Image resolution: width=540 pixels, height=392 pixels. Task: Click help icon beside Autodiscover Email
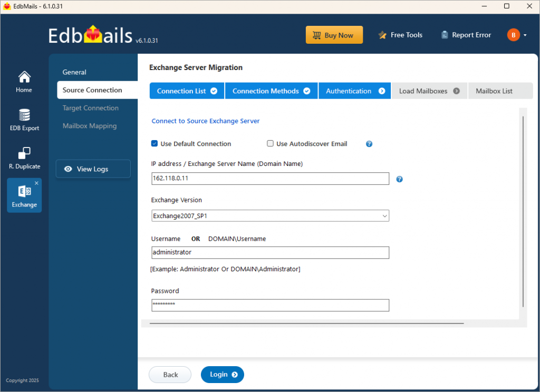pyautogui.click(x=369, y=144)
